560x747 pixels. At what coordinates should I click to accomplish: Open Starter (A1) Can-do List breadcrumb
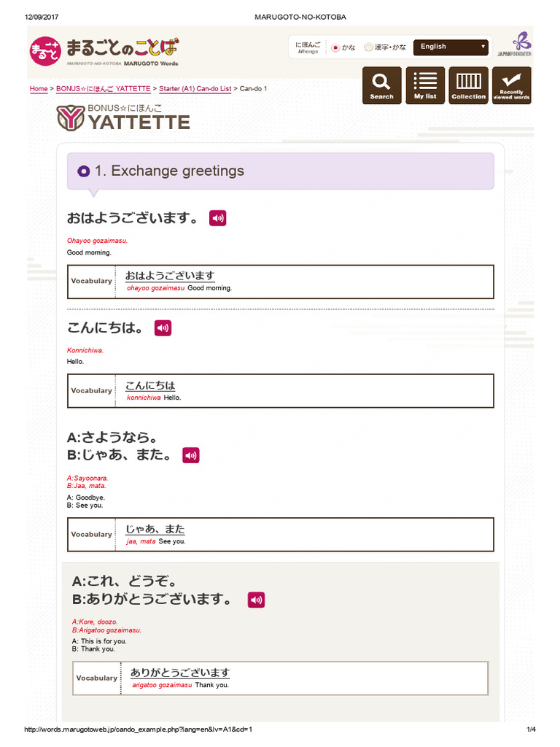[195, 89]
